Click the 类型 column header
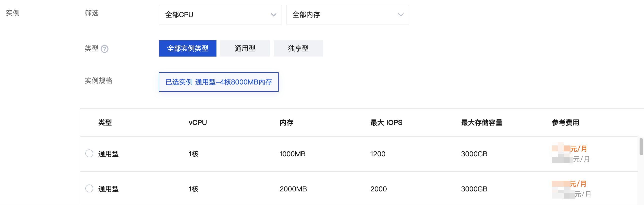The image size is (644, 205). tap(105, 123)
